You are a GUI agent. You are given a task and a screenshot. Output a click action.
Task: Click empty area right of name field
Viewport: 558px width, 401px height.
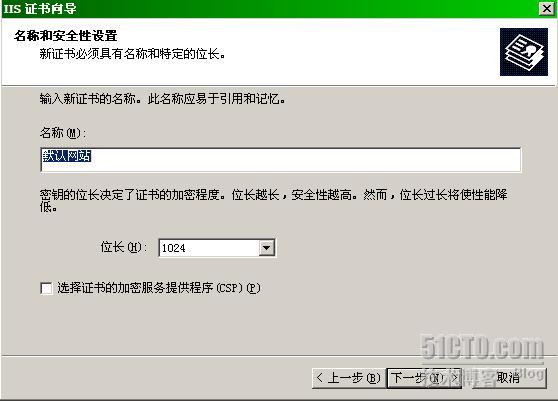pyautogui.click(x=539, y=159)
